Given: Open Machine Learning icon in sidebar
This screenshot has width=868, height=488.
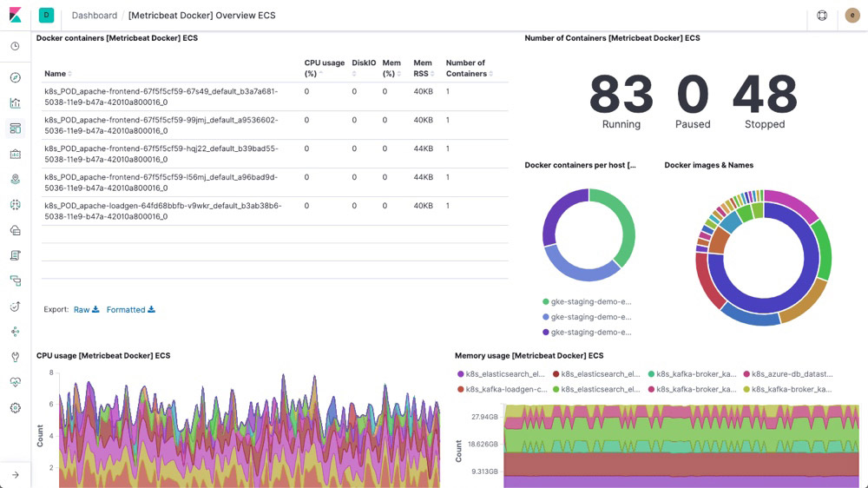Looking at the screenshot, I should (16, 204).
